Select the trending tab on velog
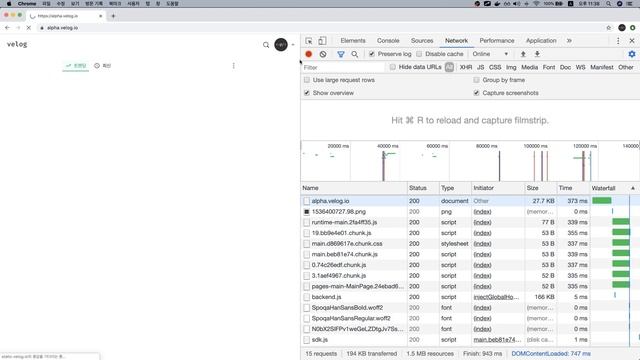Viewport: 640px width, 360px height. pyautogui.click(x=76, y=66)
